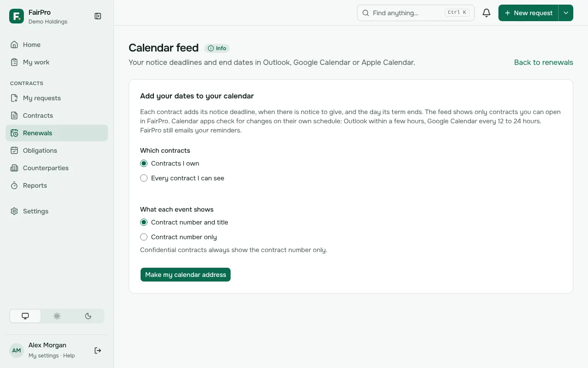
Task: Go to Obligations
Action: 57,150
